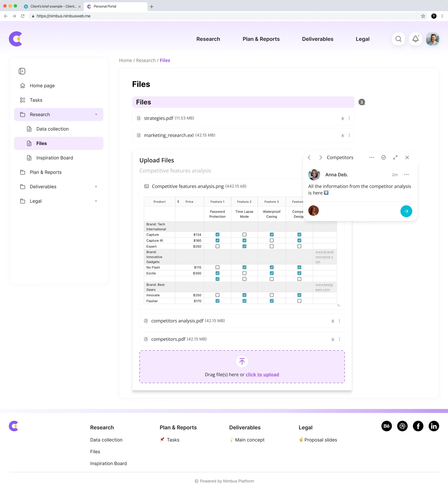This screenshot has height=490, width=448.
Task: Collapse the Research folder arrow in sidebar
Action: 96,114
